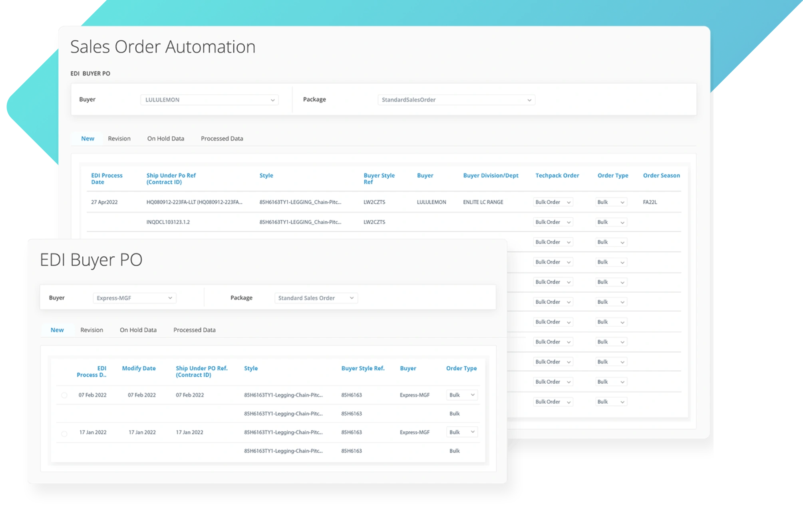Open Bulk order type dropdown in 17 Jan row
The height and width of the screenshot is (532, 803).
(x=462, y=432)
